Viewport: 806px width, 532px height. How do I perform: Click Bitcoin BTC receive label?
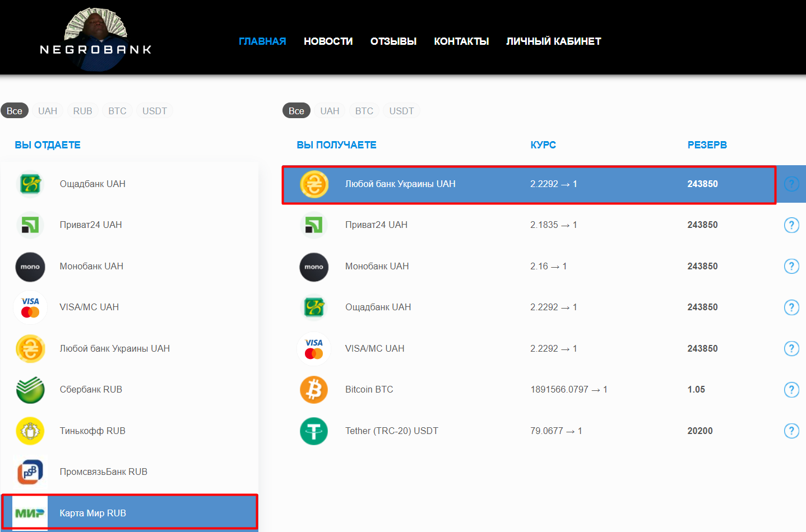pyautogui.click(x=369, y=389)
